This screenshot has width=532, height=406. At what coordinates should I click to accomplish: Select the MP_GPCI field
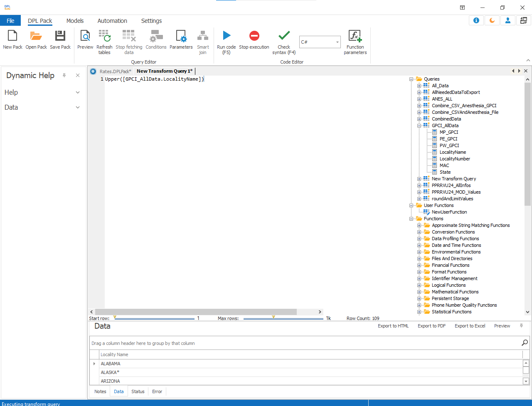click(449, 132)
